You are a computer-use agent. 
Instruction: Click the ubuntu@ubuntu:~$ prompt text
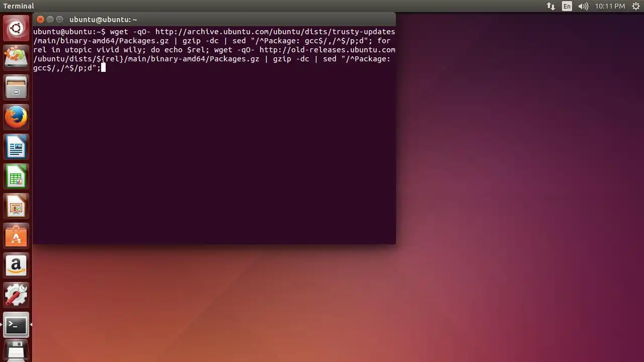69,32
